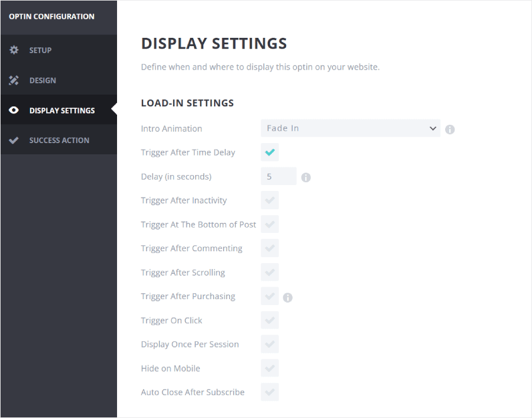Enable Trigger After Scrolling
Image resolution: width=532 pixels, height=418 pixels.
(x=270, y=272)
